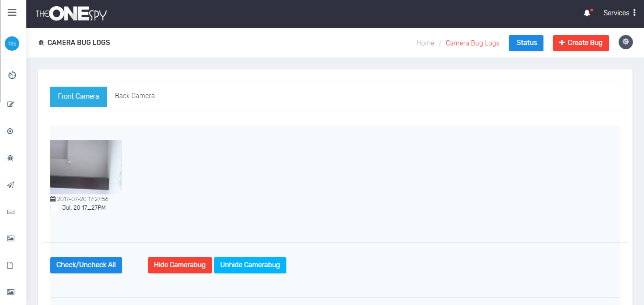Click the blank document icon in sidebar

click(x=10, y=265)
